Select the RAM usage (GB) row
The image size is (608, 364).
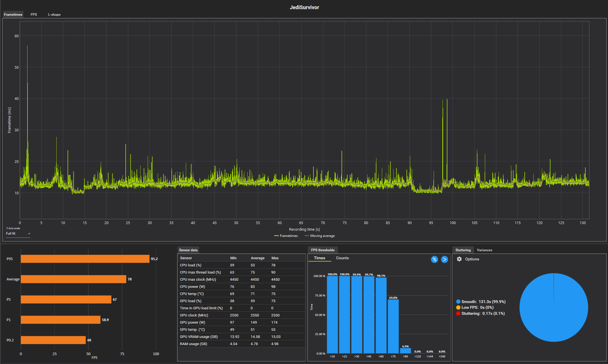click(241, 344)
